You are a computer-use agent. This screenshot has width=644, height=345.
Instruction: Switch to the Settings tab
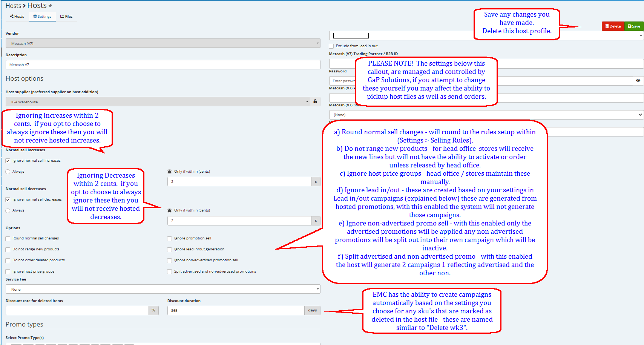tap(42, 17)
